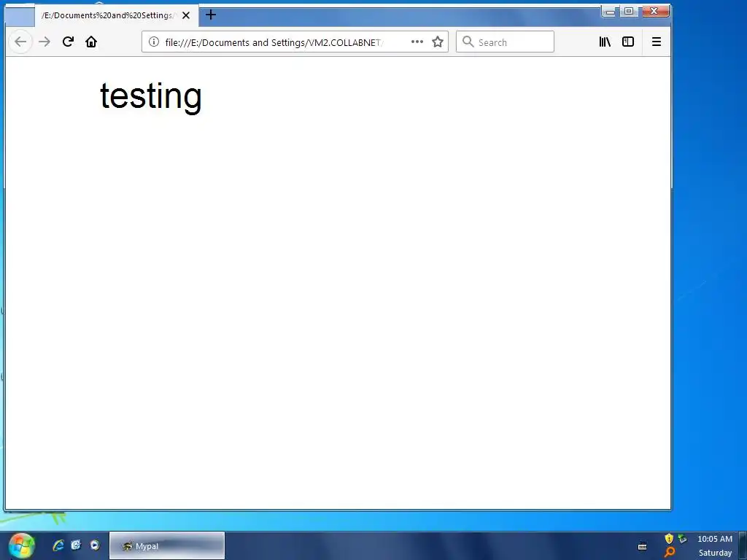Open the page actions three-dot menu
The height and width of the screenshot is (560, 747).
tap(417, 42)
